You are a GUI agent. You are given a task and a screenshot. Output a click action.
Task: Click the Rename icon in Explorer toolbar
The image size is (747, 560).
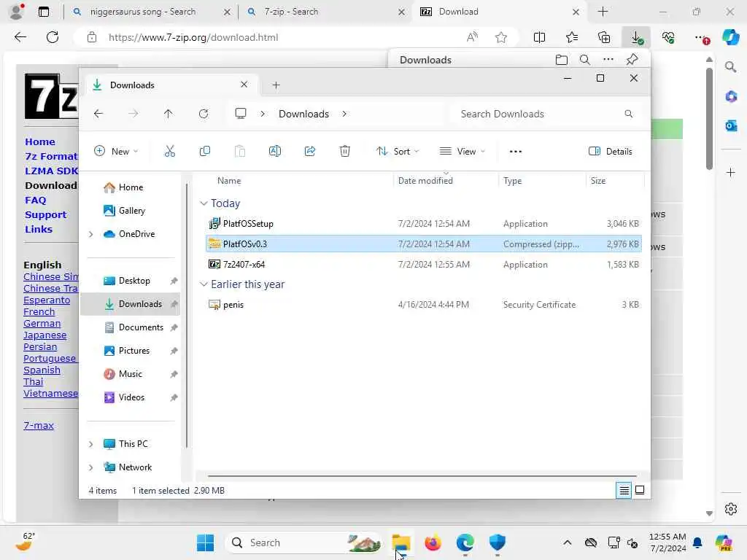275,152
